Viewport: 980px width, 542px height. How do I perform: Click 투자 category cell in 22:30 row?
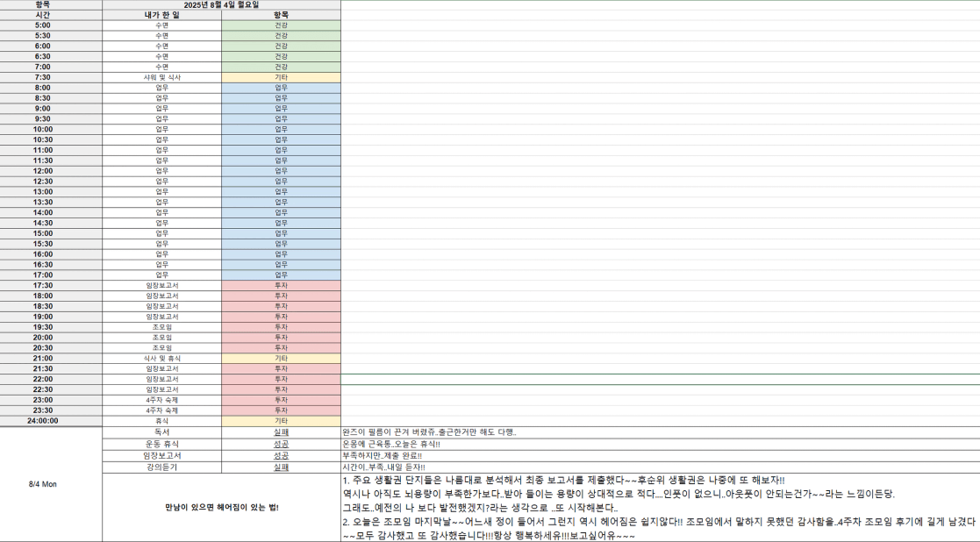pyautogui.click(x=282, y=389)
